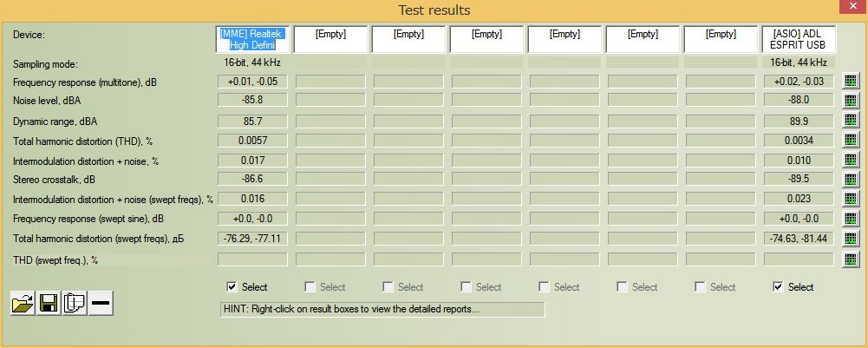Select the [ASIO] ADL ESPRIT USB device slot
868x348 pixels.
[799, 39]
